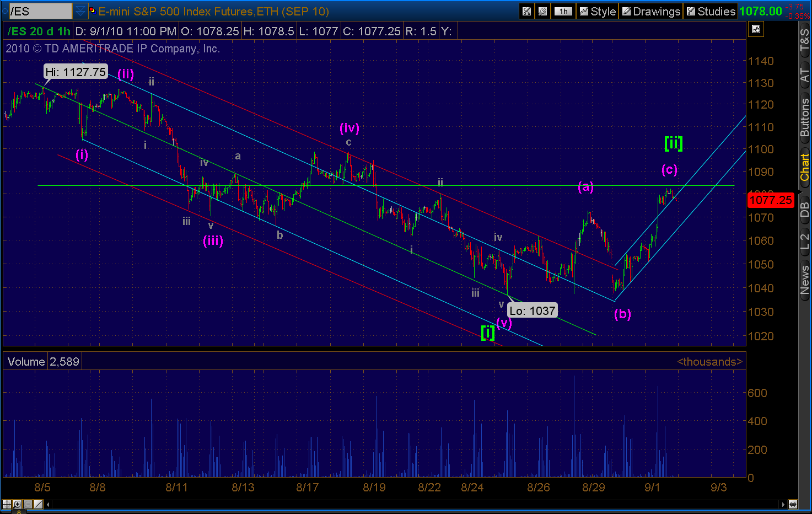
Task: Click the zoom out magnifier icon
Action: [28, 504]
